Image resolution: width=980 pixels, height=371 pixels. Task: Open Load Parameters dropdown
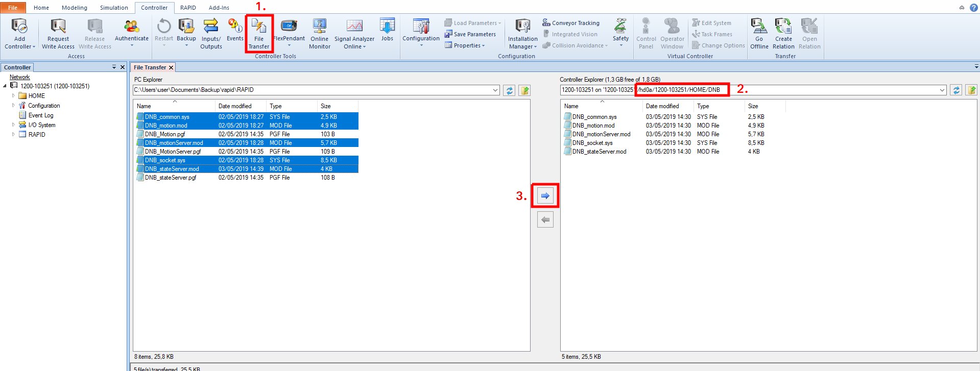coord(472,23)
